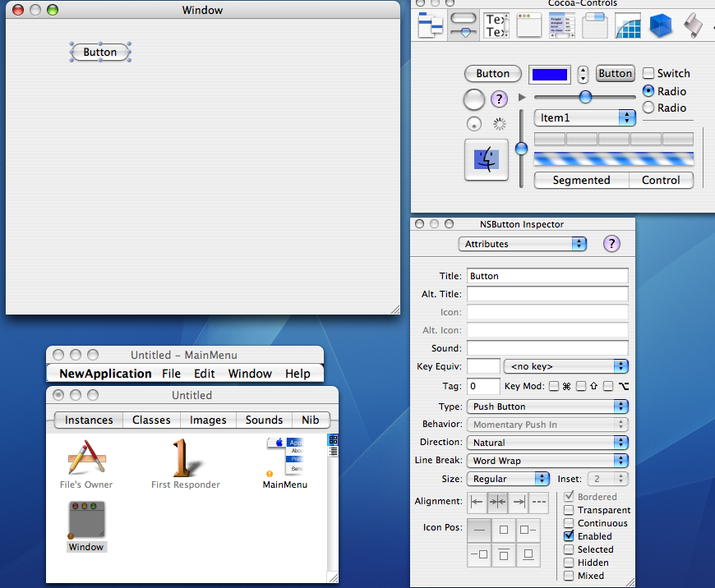The height and width of the screenshot is (588, 715).
Task: Open the AppleScript scroll palette icon
Action: 693,25
